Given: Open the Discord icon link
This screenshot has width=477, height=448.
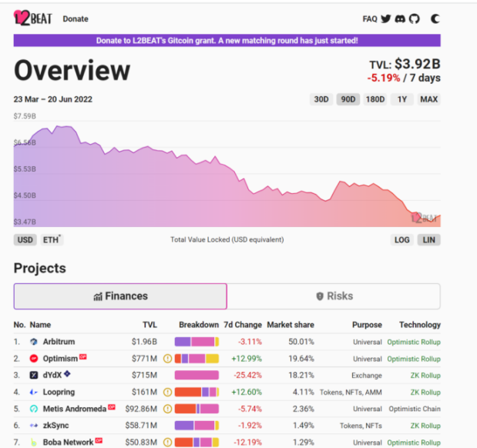Looking at the screenshot, I should (400, 18).
